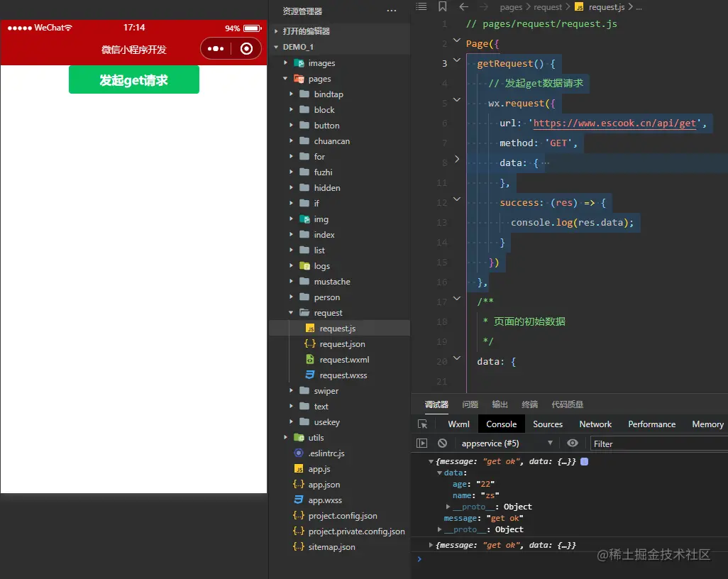Open the Network tab

595,424
